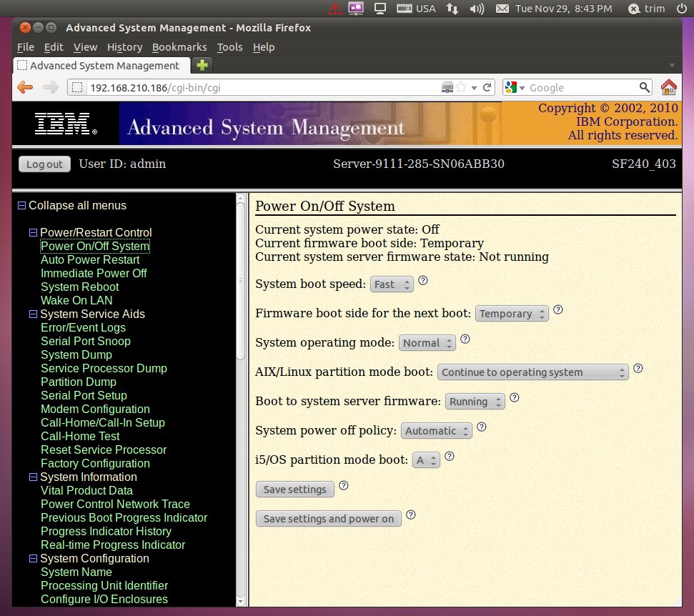Screen dimensions: 694x616
Task: Toggle the Collapse all menus box
Action: [21, 206]
